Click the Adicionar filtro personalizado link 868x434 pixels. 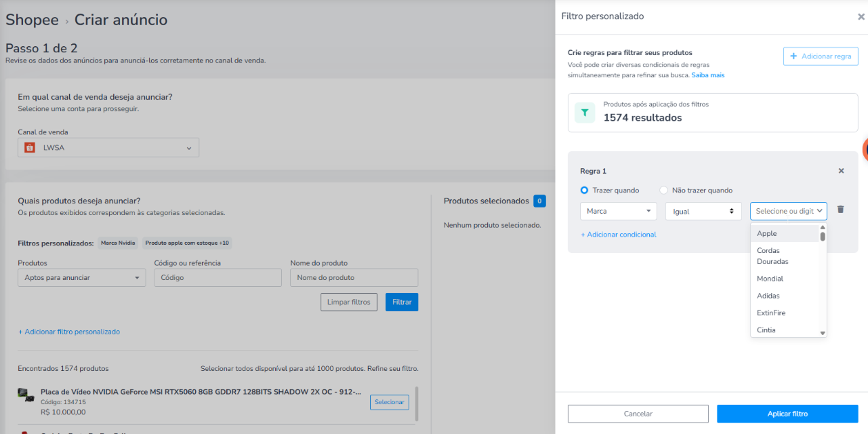[68, 332]
